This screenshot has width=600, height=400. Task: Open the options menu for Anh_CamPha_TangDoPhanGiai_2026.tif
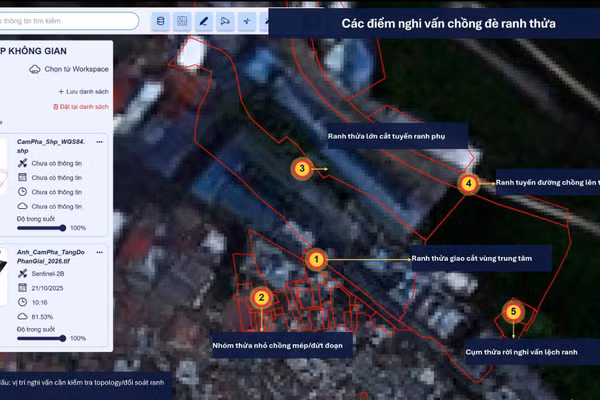pos(99,253)
